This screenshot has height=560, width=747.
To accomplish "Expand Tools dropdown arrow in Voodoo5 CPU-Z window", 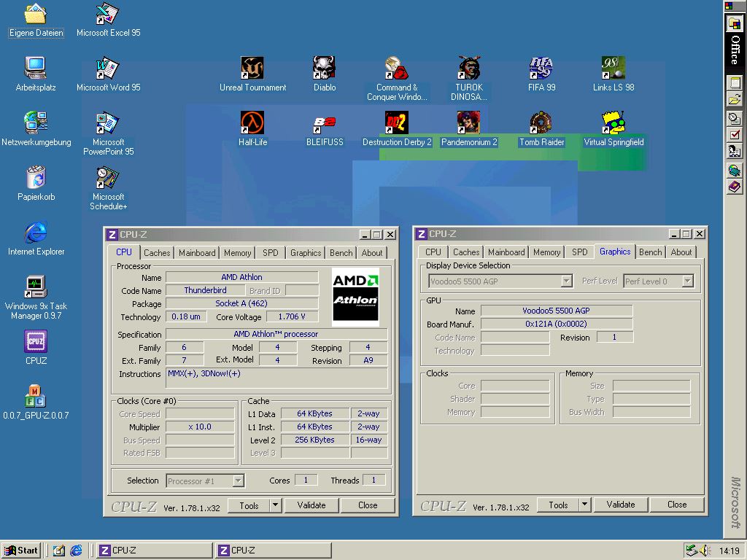I will pyautogui.click(x=584, y=505).
